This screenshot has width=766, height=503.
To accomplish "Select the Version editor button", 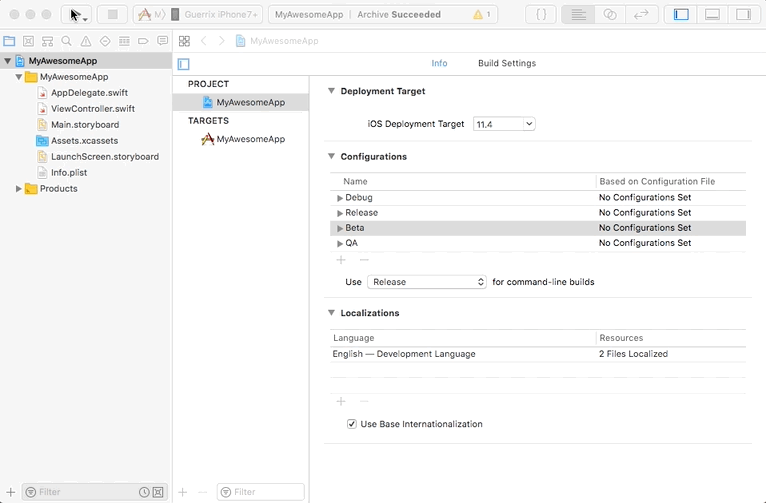I will pos(641,15).
